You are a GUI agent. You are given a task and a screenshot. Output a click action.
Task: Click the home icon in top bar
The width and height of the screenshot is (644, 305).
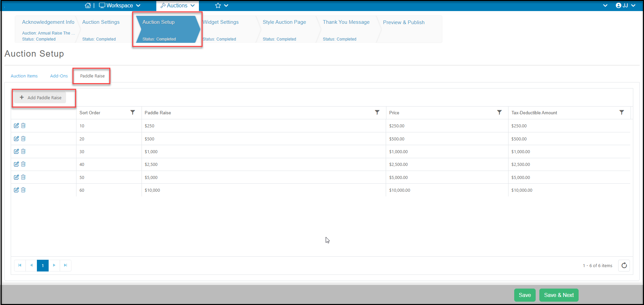point(88,5)
